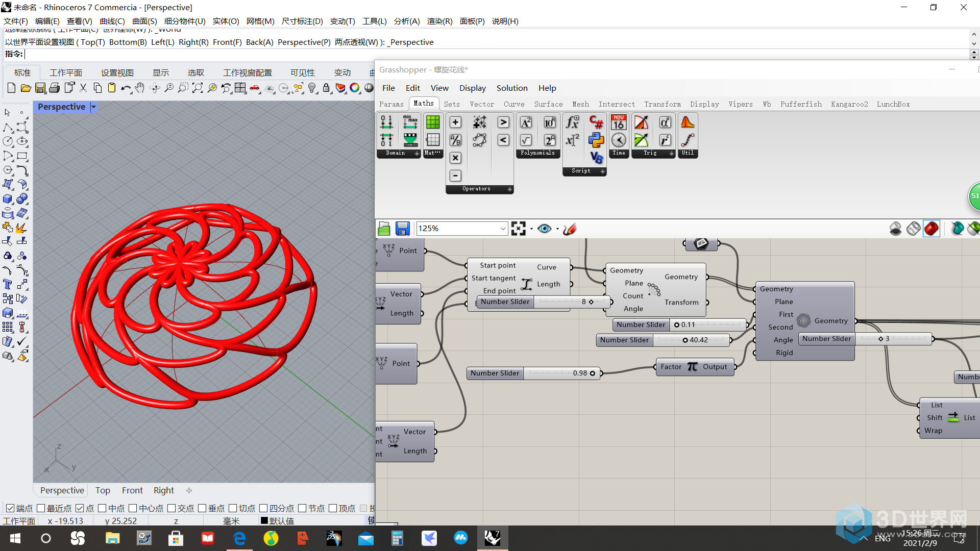Image resolution: width=980 pixels, height=551 pixels.
Task: Save the Rhino model with floppy icon
Action: 40,88
